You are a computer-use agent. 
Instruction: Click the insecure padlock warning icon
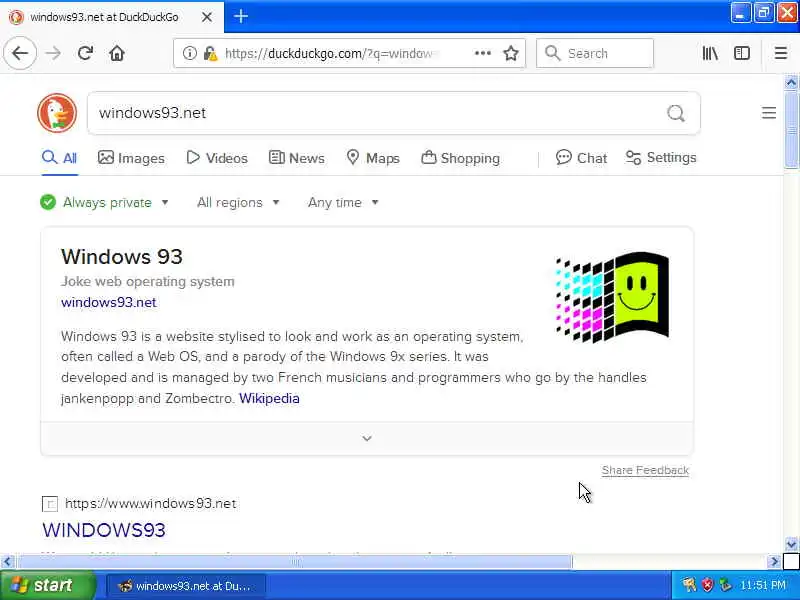[x=210, y=53]
